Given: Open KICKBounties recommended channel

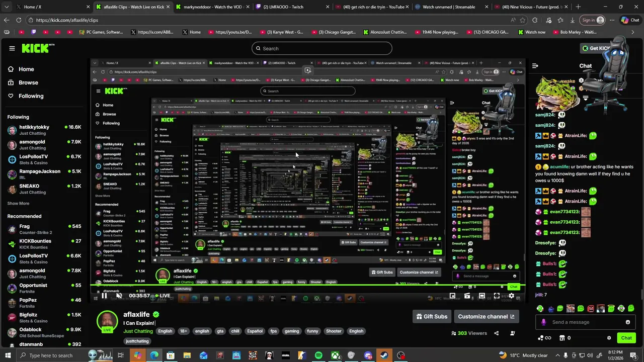Looking at the screenshot, I should pyautogui.click(x=44, y=244).
